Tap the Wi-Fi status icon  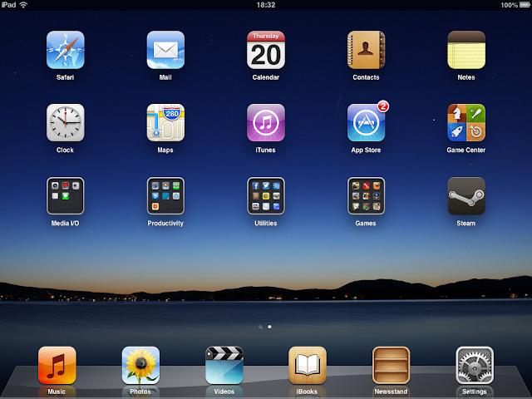[23, 5]
